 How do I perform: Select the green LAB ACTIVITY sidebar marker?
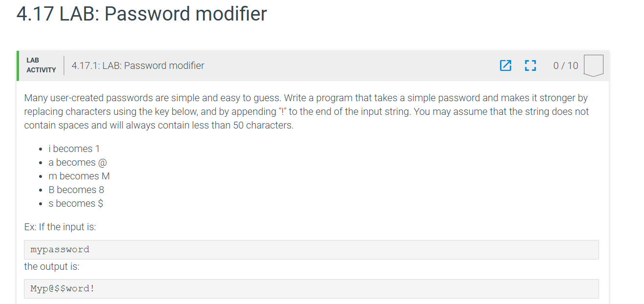(x=17, y=65)
